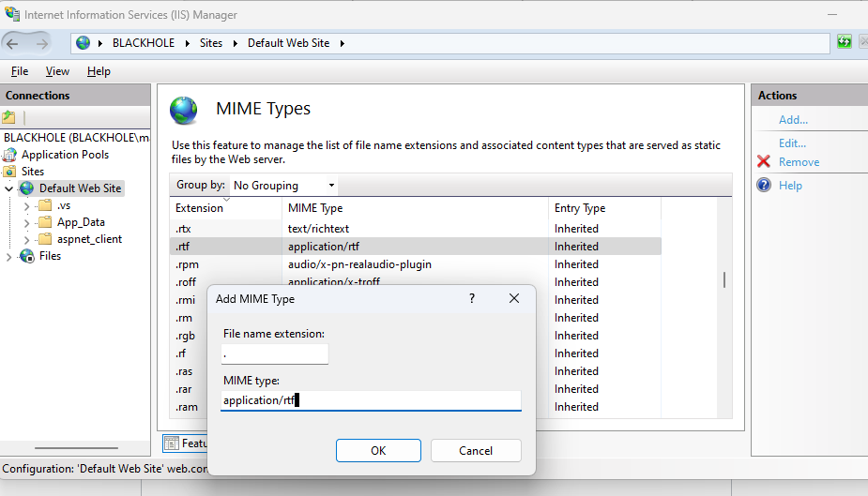Open the Help menu

tap(99, 71)
